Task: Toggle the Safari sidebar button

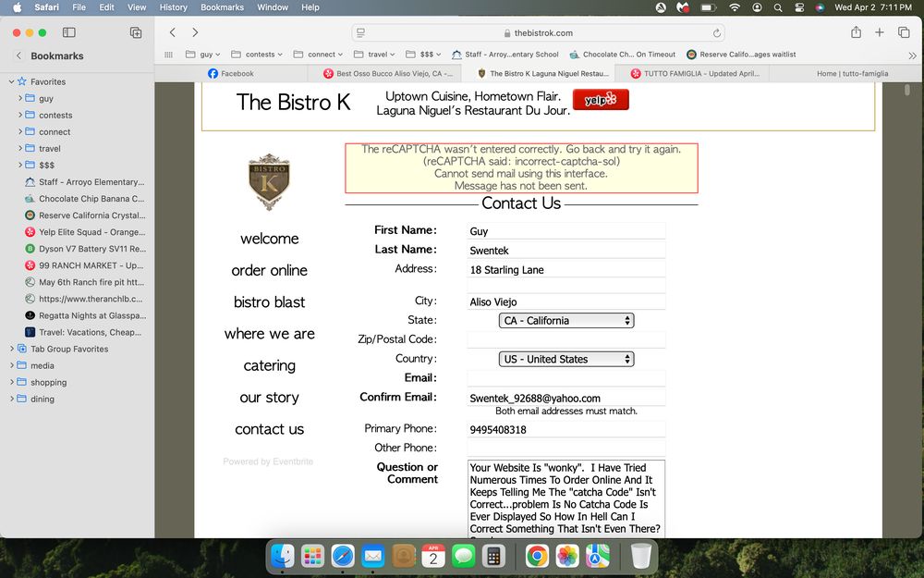Action: tap(68, 32)
